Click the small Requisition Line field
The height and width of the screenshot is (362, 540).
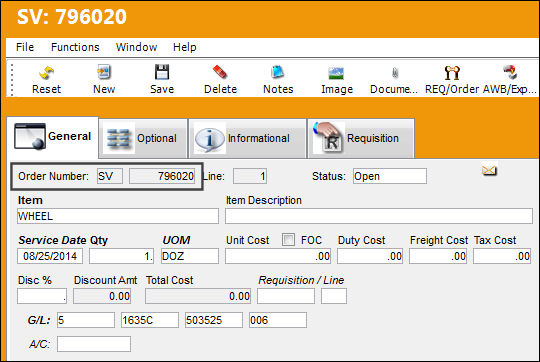tap(334, 296)
